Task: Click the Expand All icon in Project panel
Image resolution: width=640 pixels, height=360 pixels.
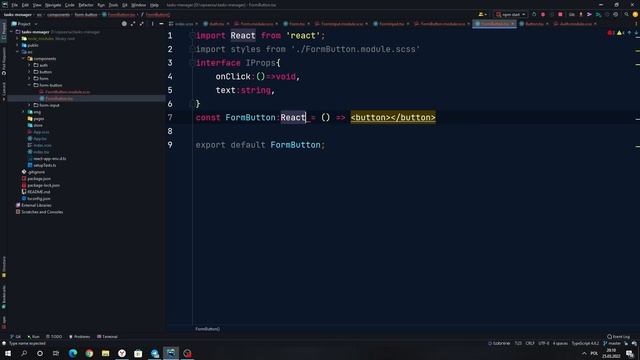Action: [x=133, y=24]
